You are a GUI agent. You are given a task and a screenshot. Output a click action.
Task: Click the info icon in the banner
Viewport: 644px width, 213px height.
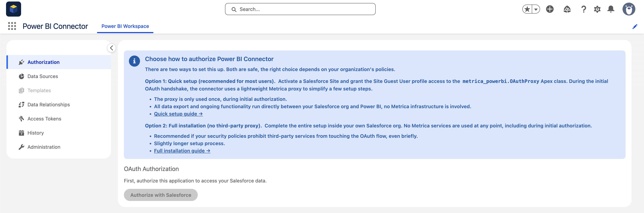134,61
